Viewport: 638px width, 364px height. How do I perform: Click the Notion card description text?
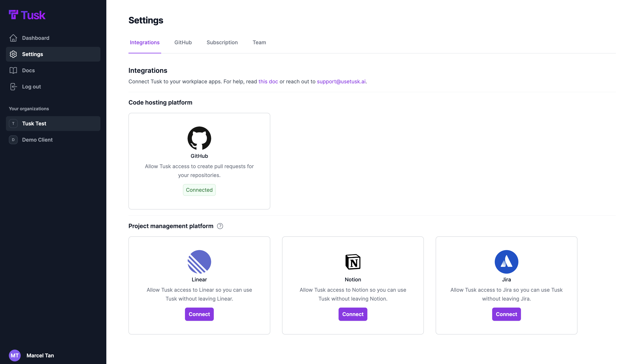pos(353,294)
